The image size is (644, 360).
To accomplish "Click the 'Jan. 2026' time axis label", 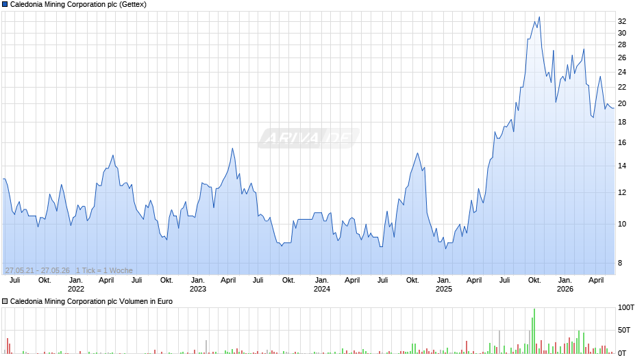I will pyautogui.click(x=565, y=285).
